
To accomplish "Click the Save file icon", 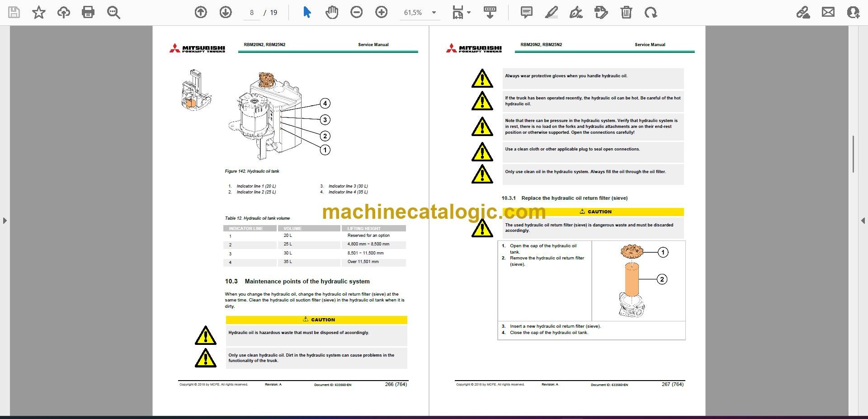I will (x=14, y=12).
